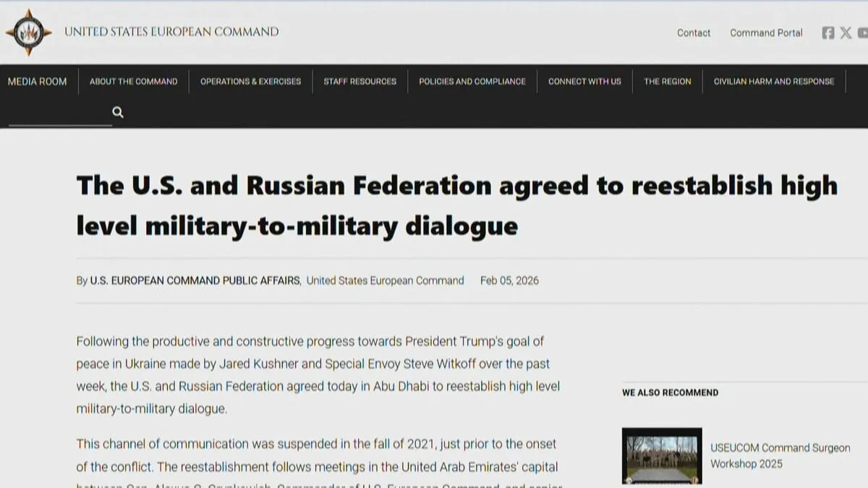Screen dimensions: 868x488
Task: Select Connect With Us in navigation
Action: tap(584, 82)
